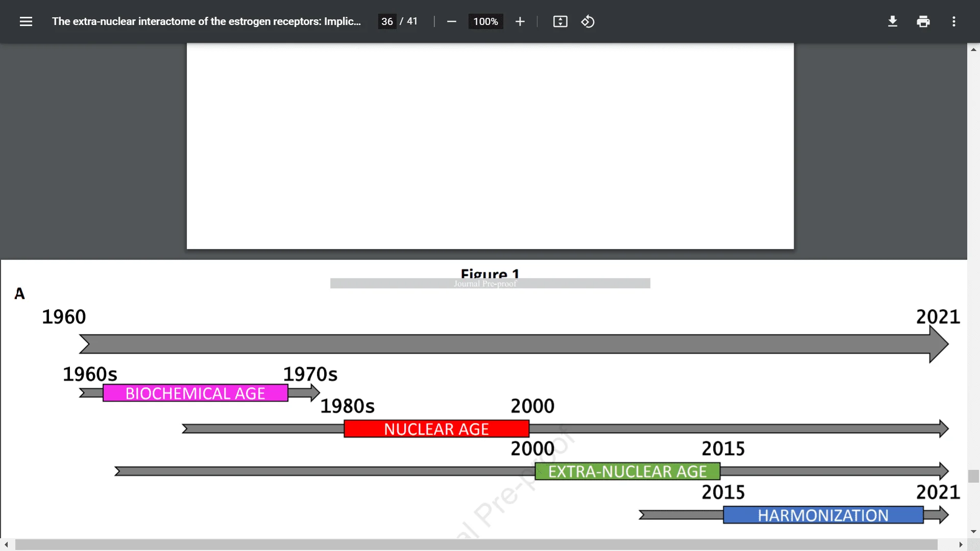Click the total pages 41 text
This screenshot has height=551, width=980.
tap(412, 21)
